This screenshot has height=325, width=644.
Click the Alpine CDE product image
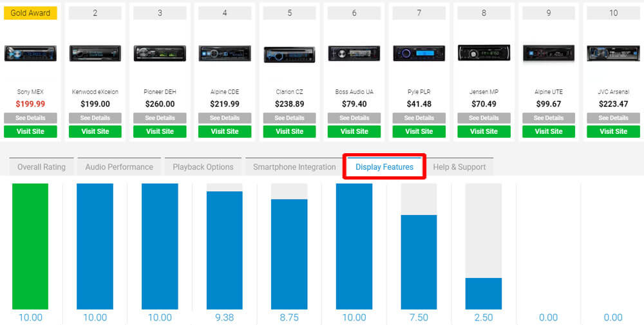tap(225, 53)
